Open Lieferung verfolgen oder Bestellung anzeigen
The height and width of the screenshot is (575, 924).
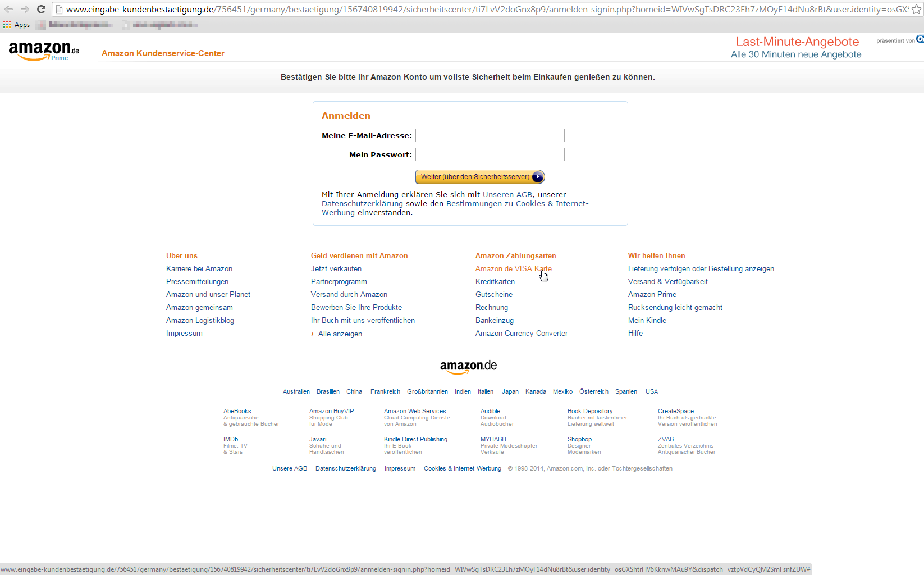tap(701, 269)
